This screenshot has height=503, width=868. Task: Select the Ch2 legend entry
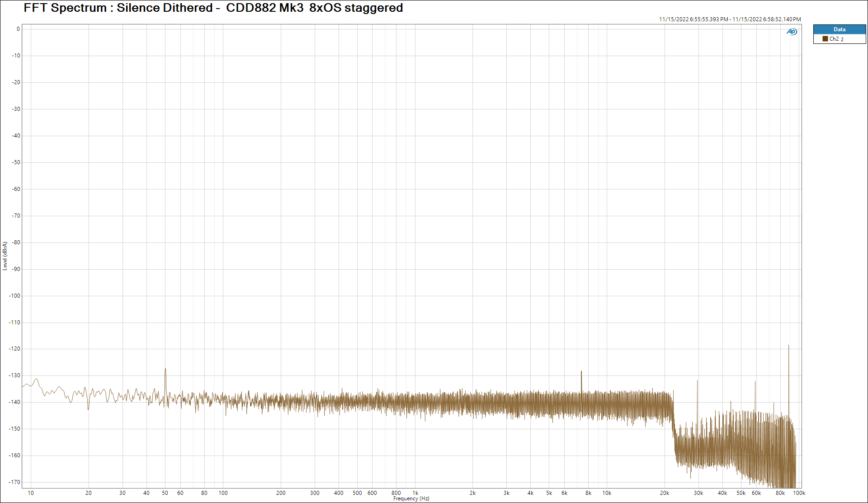point(840,39)
